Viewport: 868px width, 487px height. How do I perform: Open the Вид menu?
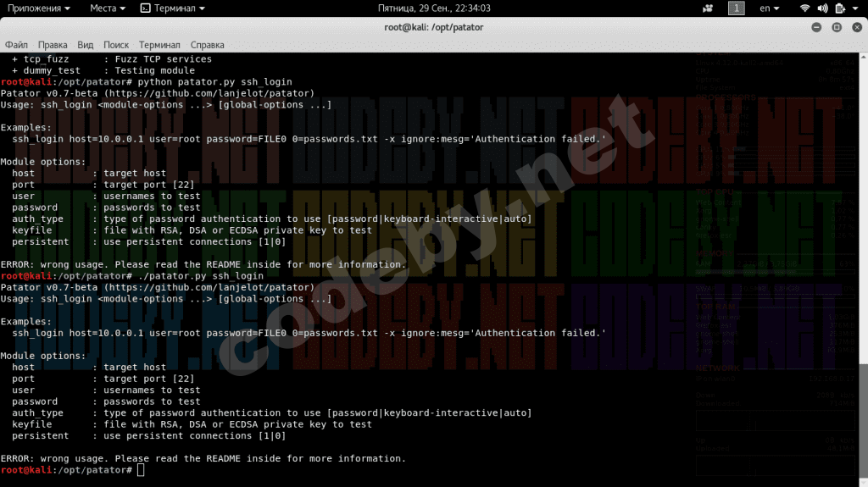pos(86,45)
